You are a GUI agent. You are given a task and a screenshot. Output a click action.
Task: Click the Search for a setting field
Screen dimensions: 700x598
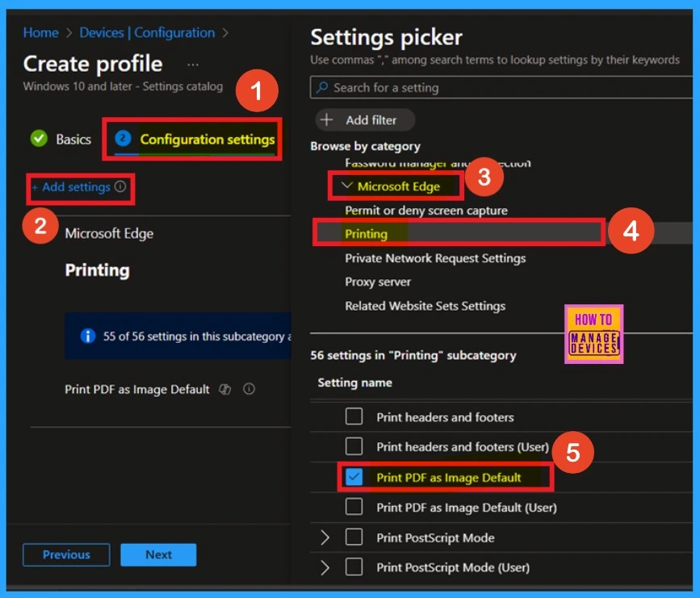click(501, 87)
